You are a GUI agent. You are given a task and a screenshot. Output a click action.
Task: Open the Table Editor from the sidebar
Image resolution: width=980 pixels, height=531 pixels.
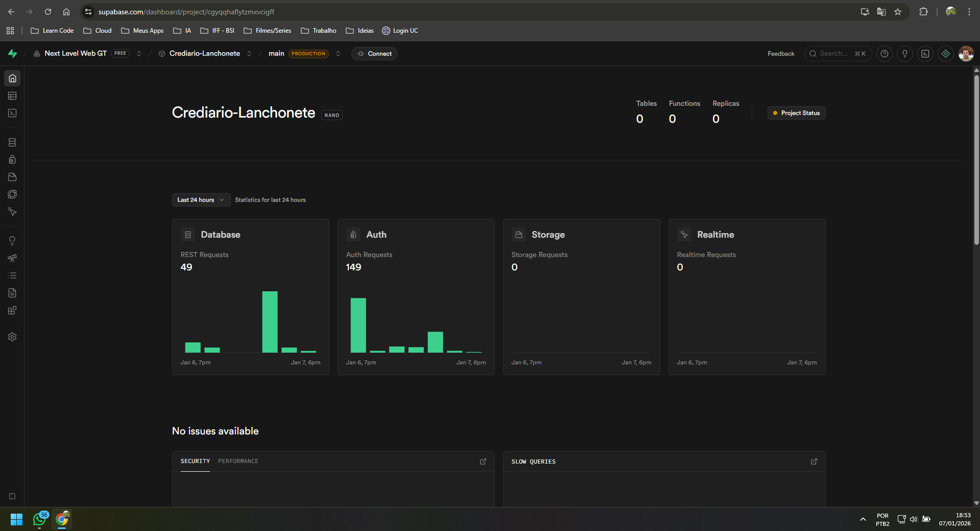(x=12, y=96)
